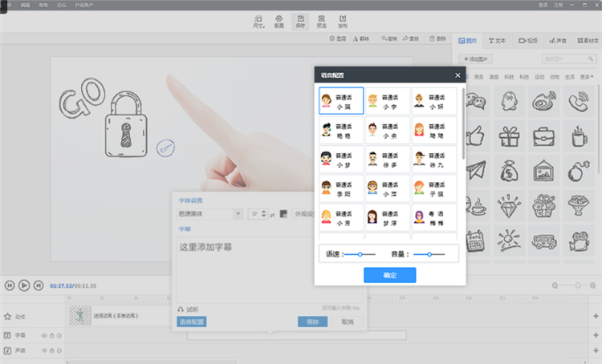
Task: Click the 保存 save icon in top toolbar
Action: (300, 21)
